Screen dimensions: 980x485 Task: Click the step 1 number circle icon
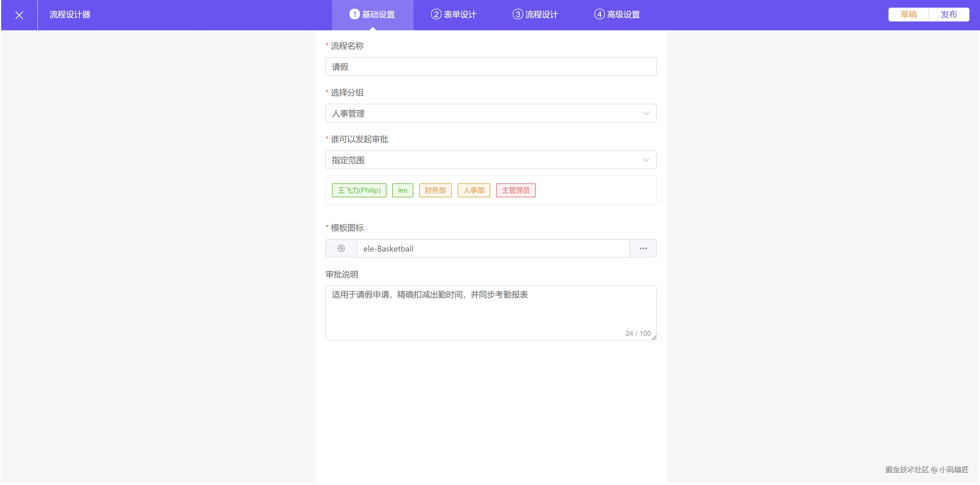(x=354, y=15)
